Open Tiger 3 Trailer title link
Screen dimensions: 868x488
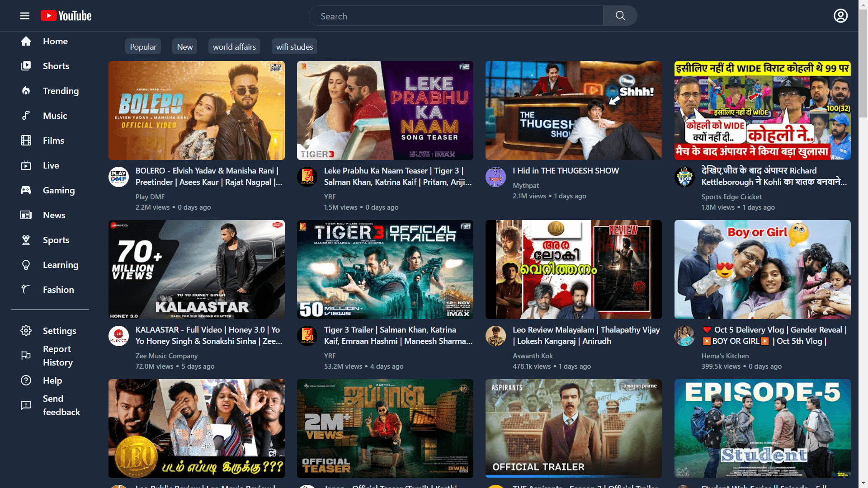[398, 335]
